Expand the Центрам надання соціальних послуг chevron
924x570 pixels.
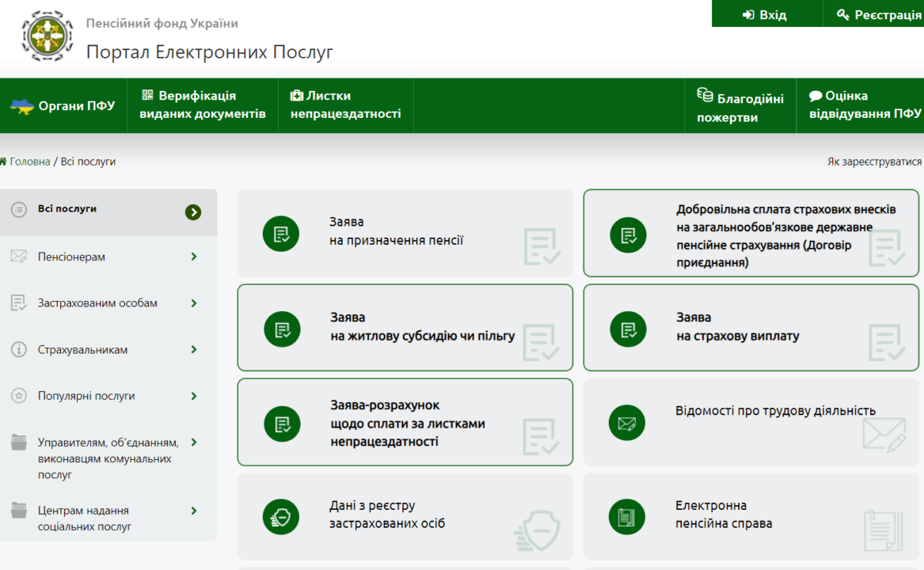pyautogui.click(x=194, y=511)
